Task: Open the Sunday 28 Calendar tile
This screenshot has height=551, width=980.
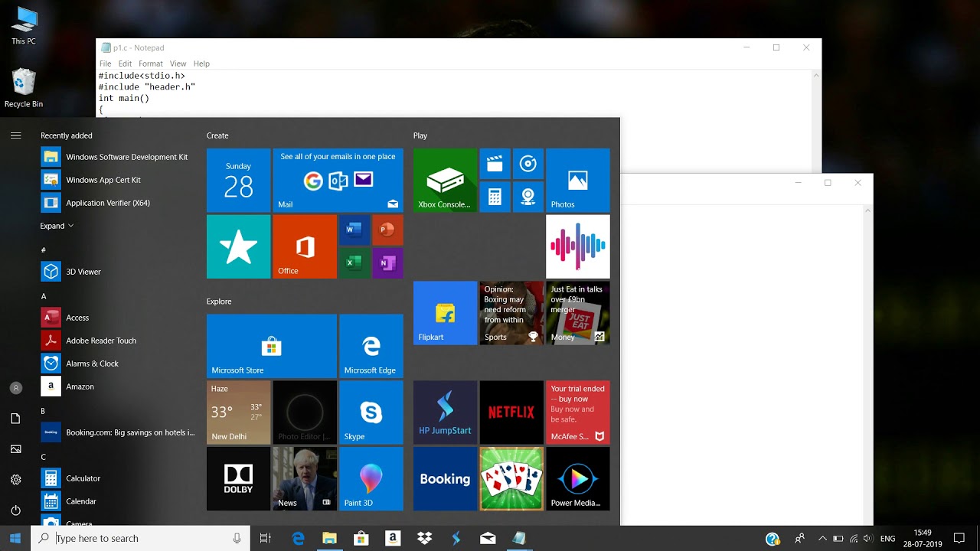Action: [x=238, y=180]
